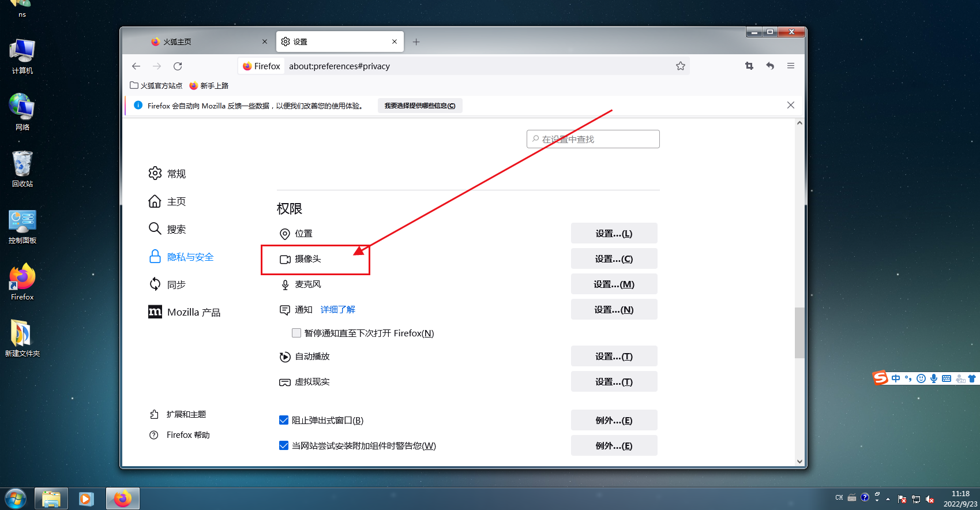Click the screenshot crop icon in toolbar
This screenshot has height=510, width=980.
[x=749, y=66]
